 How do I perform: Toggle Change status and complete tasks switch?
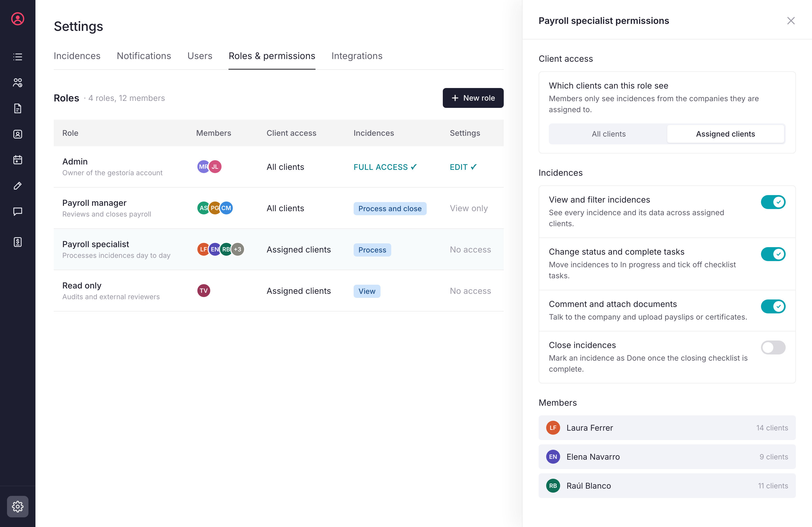pos(773,254)
